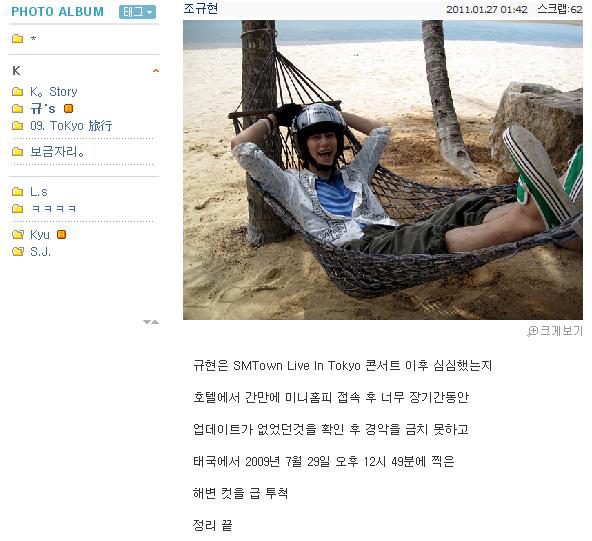Click the folder icon beside ㅋㅋㅋㅋ
This screenshot has height=541, width=592.
click(17, 208)
